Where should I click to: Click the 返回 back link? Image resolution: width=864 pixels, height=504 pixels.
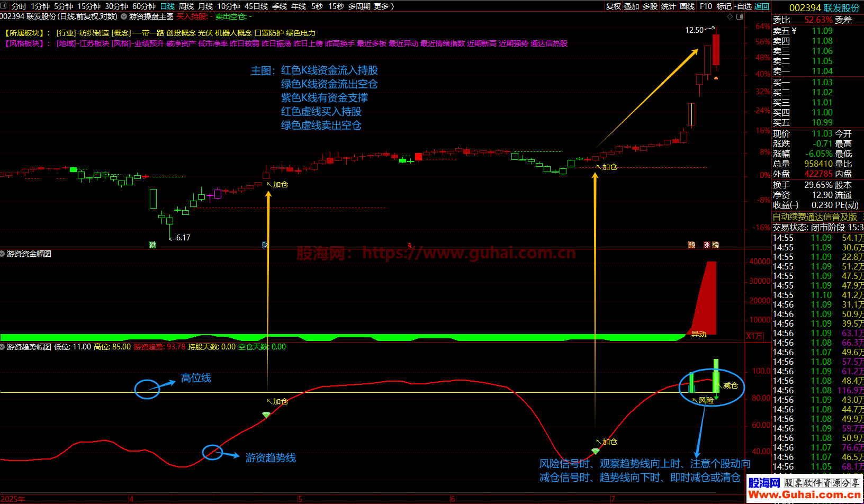click(x=762, y=6)
